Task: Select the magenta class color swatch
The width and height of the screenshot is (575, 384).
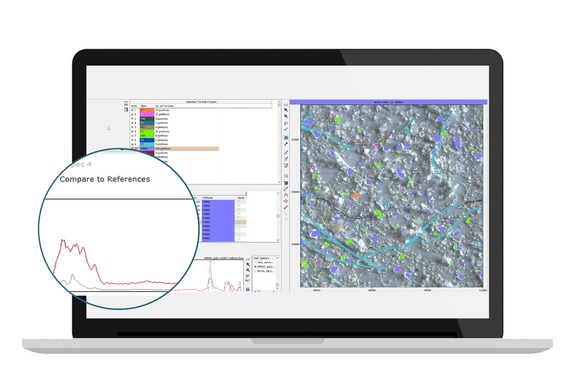Action: 147,114
